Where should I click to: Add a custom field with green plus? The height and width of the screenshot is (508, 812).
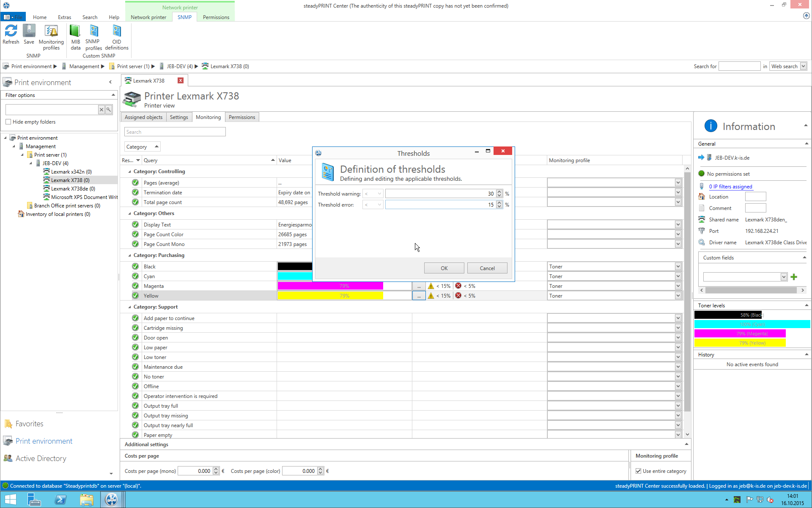(794, 277)
